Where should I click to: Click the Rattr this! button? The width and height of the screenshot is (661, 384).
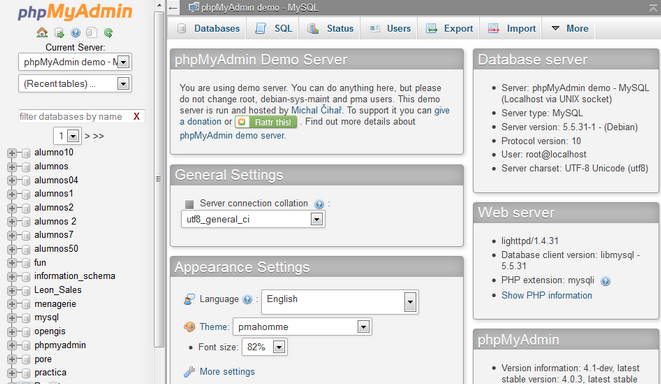266,122
